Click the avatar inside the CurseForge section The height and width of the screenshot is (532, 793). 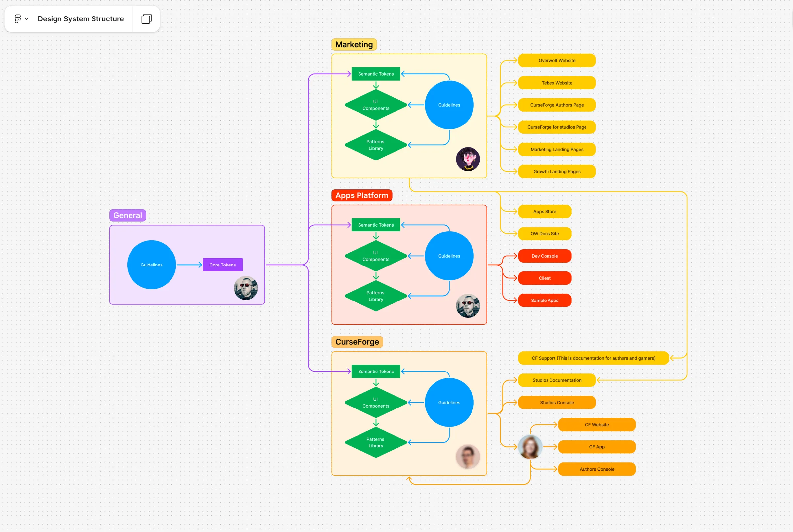468,457
